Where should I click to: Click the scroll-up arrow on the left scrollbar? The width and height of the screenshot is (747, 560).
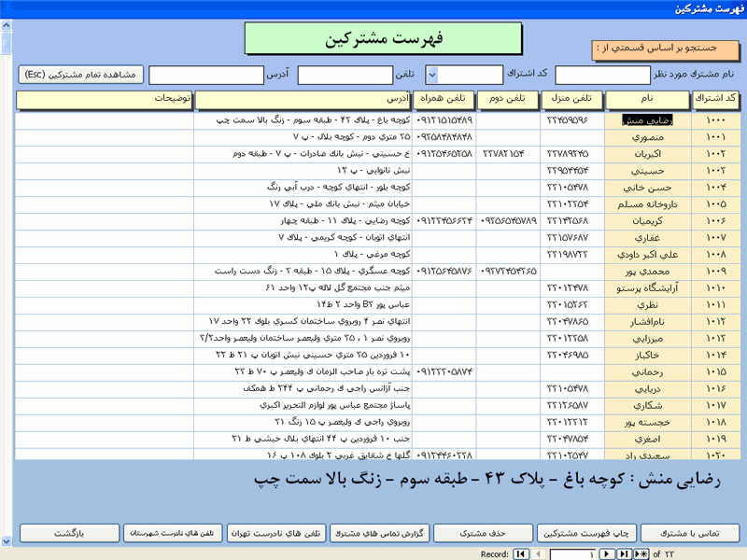point(7,25)
